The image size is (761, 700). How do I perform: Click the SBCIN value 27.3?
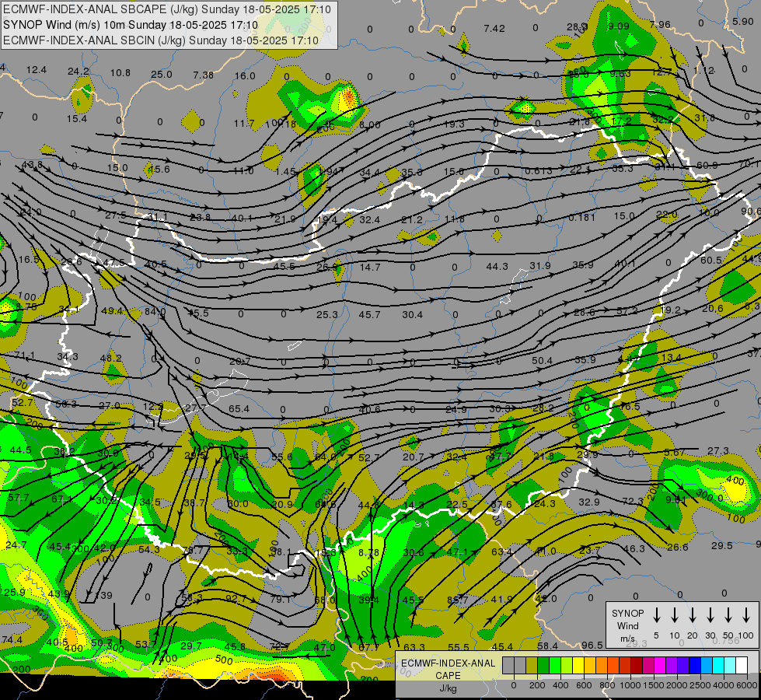click(717, 451)
